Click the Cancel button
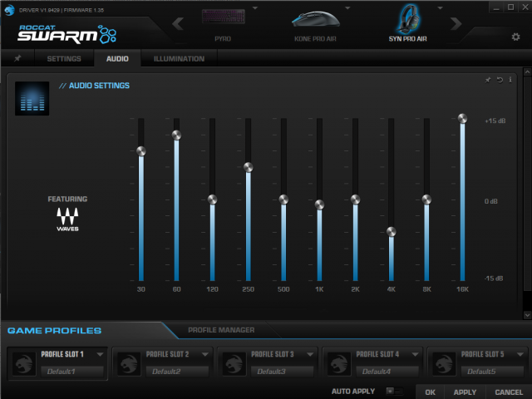The width and height of the screenshot is (532, 399). [509, 392]
